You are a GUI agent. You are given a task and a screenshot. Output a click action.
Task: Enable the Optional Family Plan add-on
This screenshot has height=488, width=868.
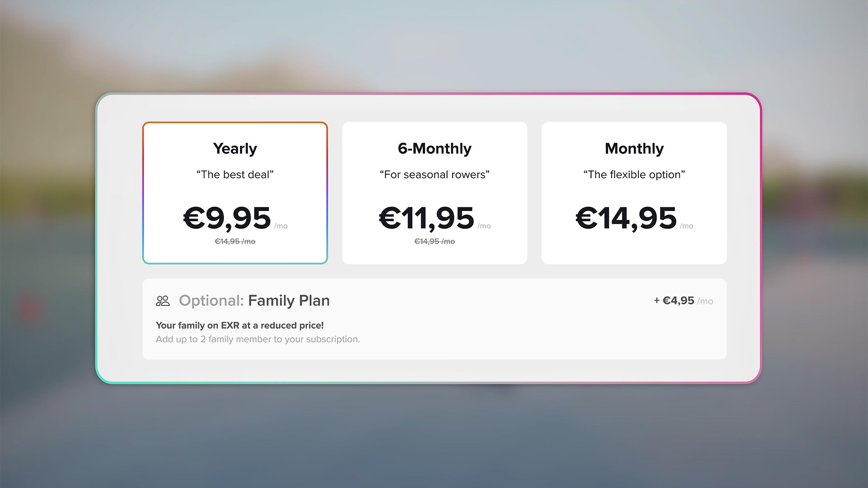click(434, 319)
